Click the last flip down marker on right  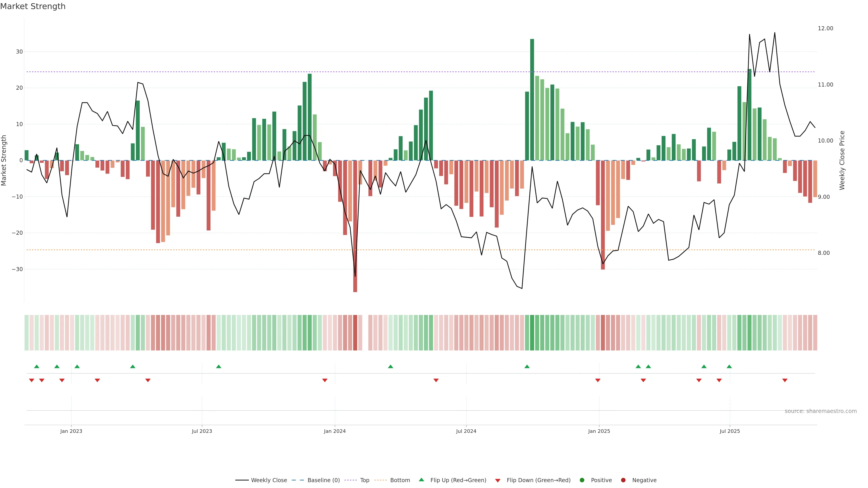(x=785, y=380)
